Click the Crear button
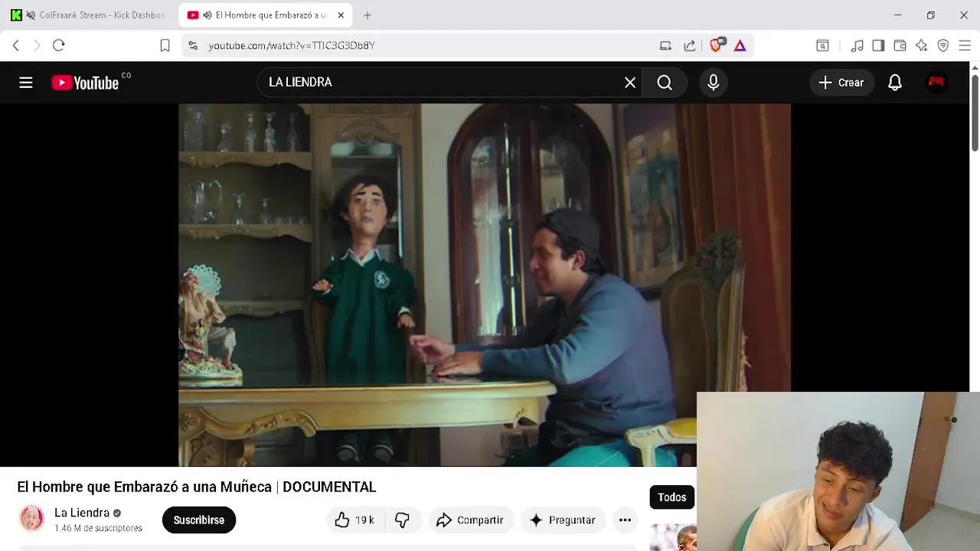Image resolution: width=980 pixels, height=551 pixels. click(x=841, y=83)
